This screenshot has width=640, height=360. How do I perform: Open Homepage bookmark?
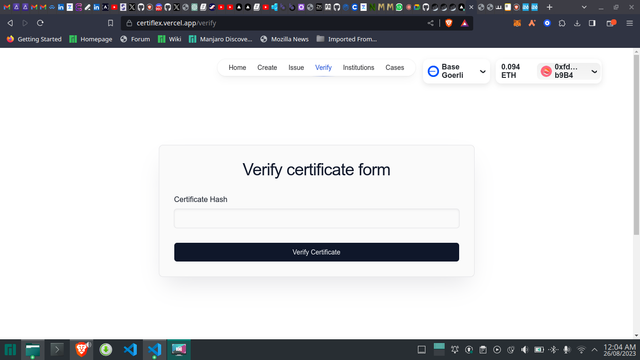[91, 39]
